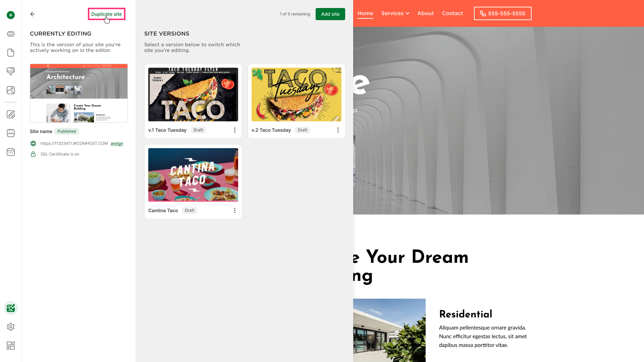Screen dimensions: 644x362
Task: Click the Add site button
Action: (330, 14)
